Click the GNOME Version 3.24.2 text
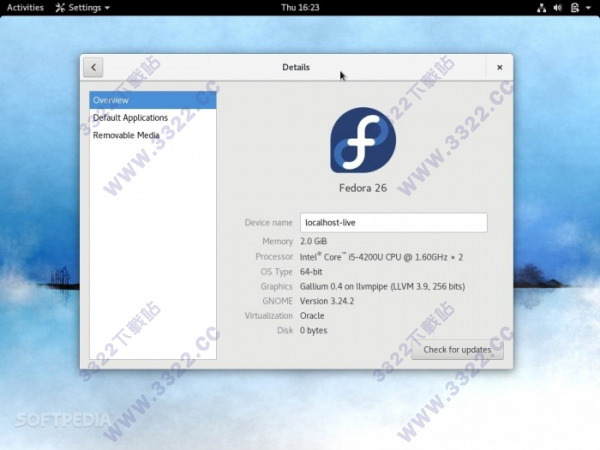 coord(327,301)
